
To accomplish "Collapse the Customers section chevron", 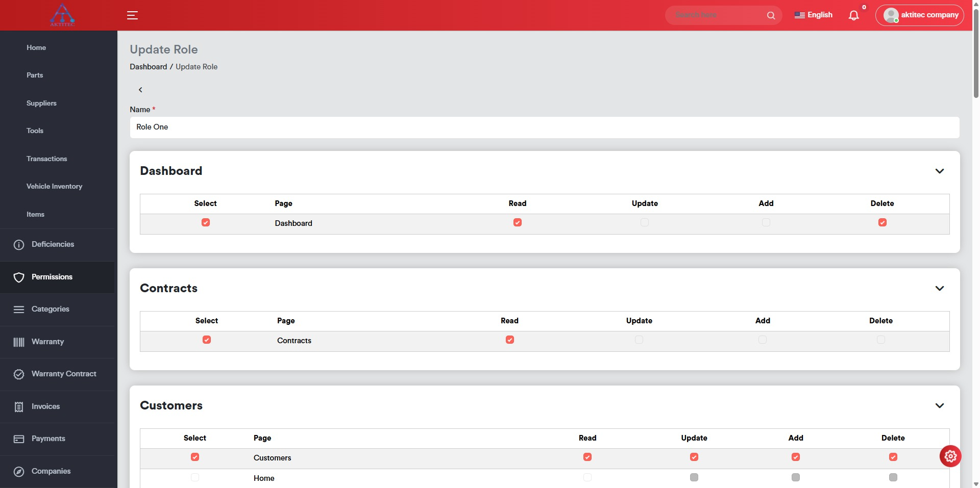I will click(x=940, y=405).
